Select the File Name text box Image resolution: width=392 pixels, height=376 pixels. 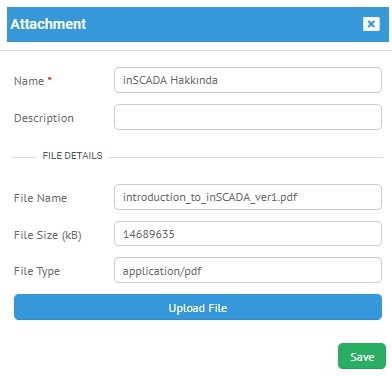[x=248, y=197]
